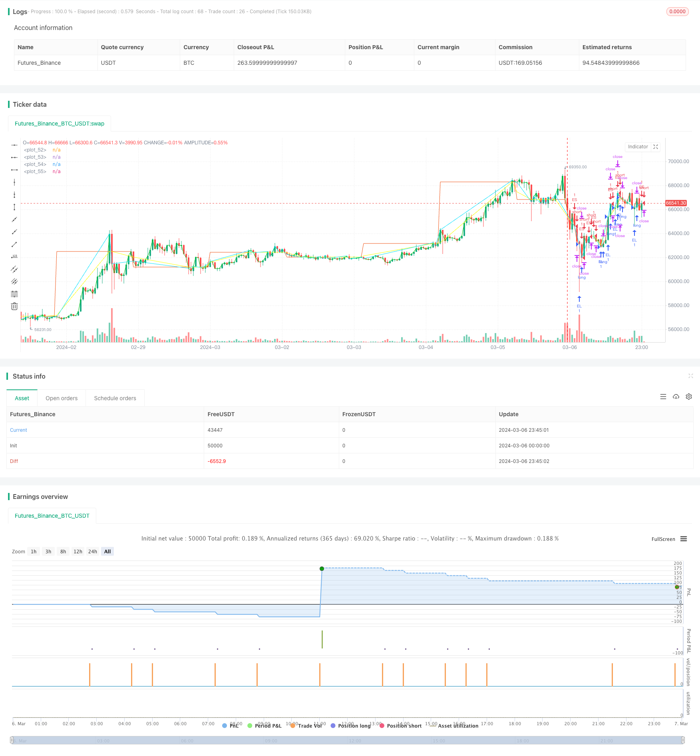
Task: Switch to the Schedule orders tab
Action: click(x=115, y=398)
